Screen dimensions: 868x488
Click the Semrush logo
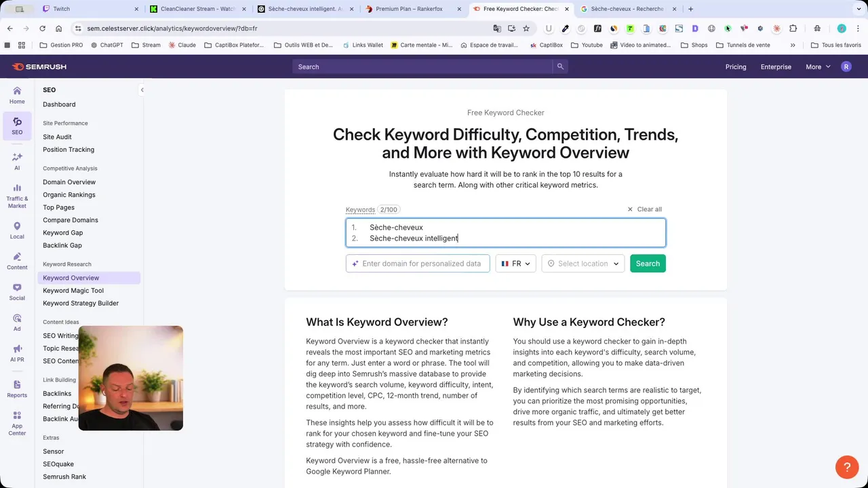(39, 66)
